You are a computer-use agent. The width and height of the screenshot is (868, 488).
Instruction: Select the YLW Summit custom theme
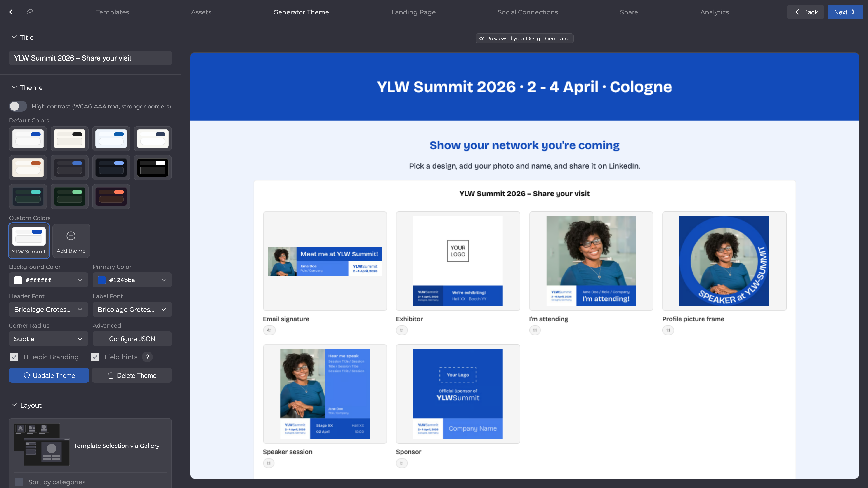pyautogui.click(x=29, y=240)
